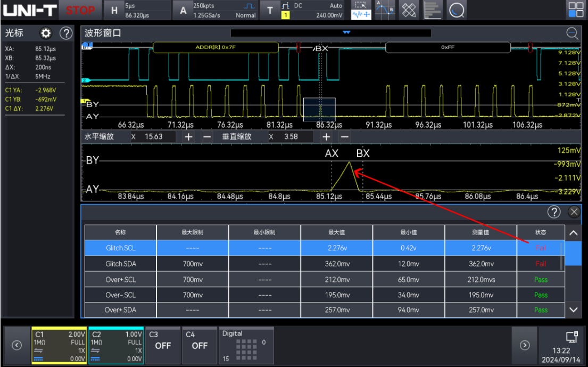The height and width of the screenshot is (367, 588).
Task: Increase horizontal zoom with plus button
Action: [188, 137]
